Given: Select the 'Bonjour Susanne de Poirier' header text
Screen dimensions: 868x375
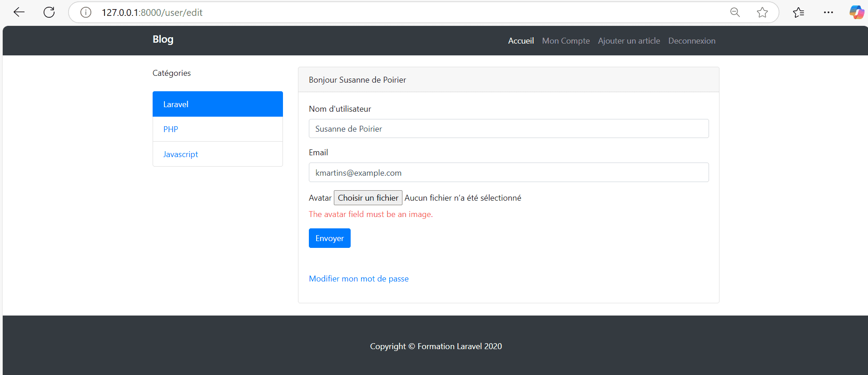Looking at the screenshot, I should [357, 80].
